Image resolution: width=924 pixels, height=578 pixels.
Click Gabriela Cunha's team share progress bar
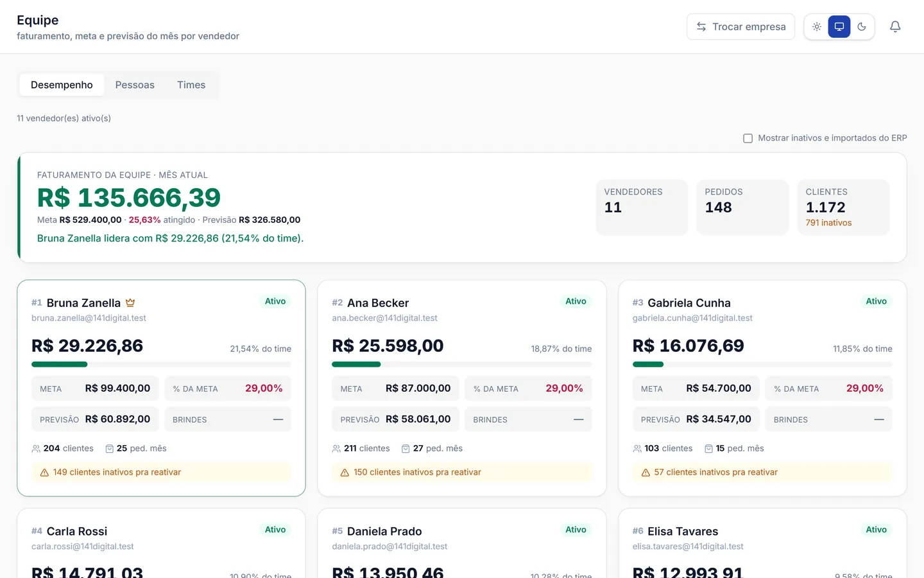tap(762, 364)
